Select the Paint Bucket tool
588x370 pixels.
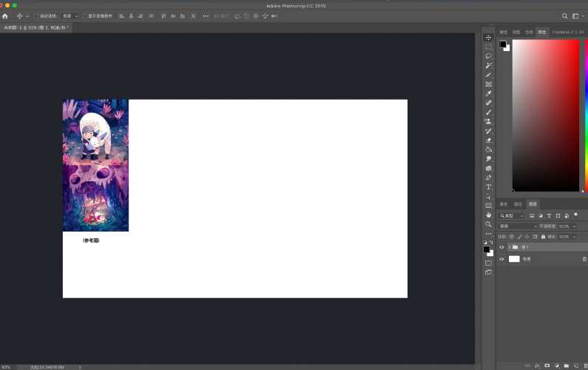pyautogui.click(x=488, y=149)
